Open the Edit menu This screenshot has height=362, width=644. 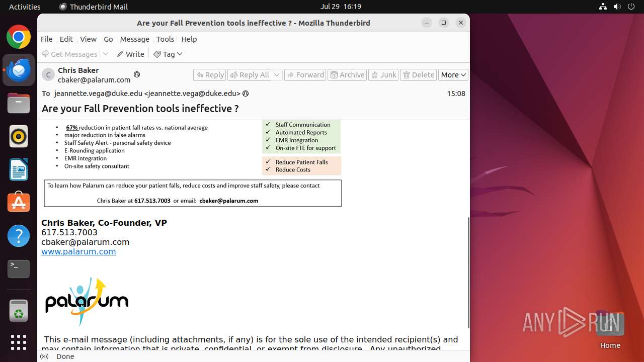click(66, 39)
